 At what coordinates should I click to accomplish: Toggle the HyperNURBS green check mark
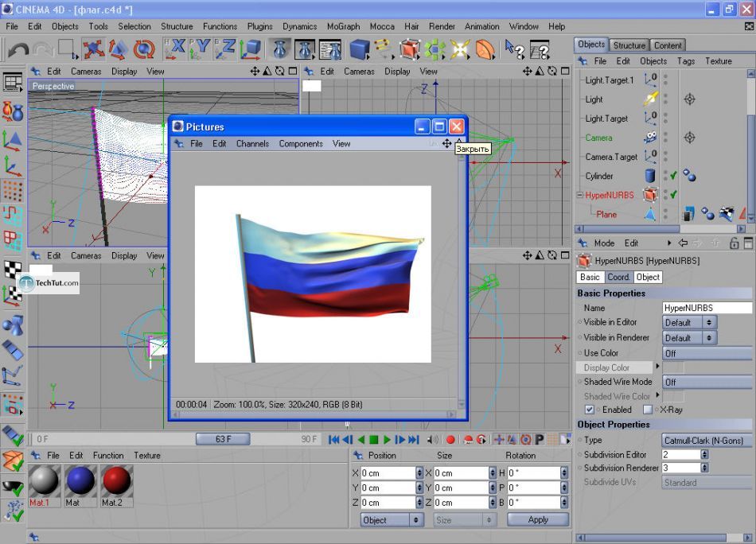[673, 195]
